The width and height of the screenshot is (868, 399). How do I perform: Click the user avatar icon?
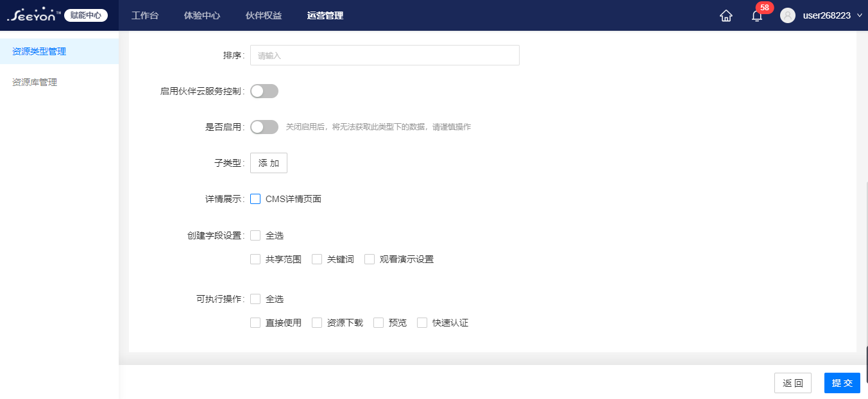788,15
